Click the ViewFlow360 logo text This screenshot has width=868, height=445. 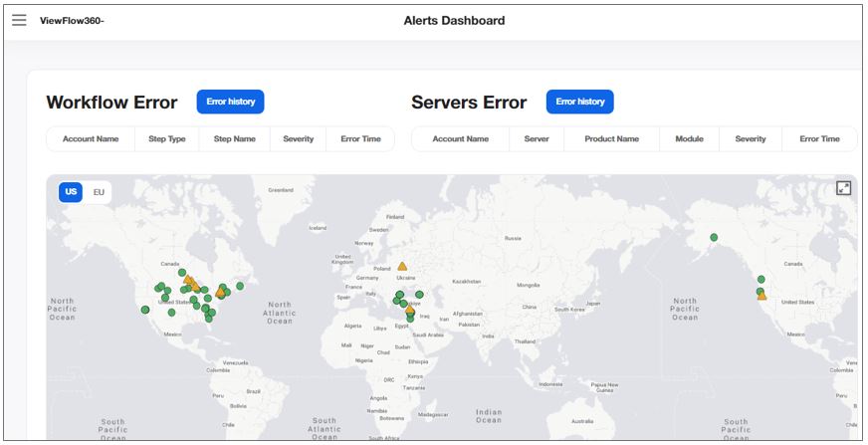[72, 21]
